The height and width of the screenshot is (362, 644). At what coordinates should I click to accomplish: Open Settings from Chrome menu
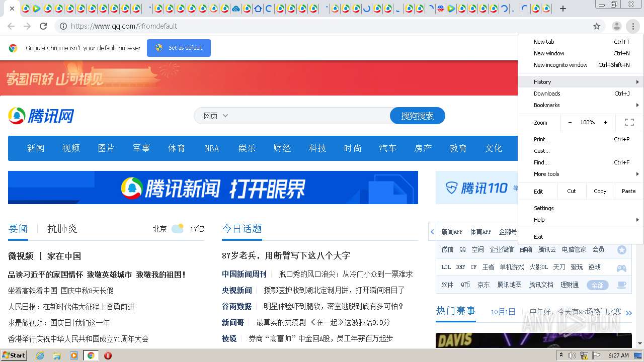click(581, 208)
